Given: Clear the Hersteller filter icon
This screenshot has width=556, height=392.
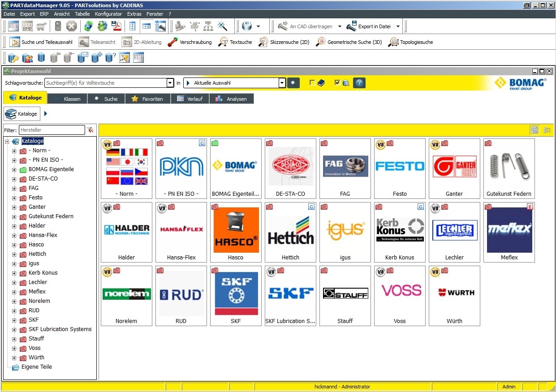Looking at the screenshot, I should 91,130.
